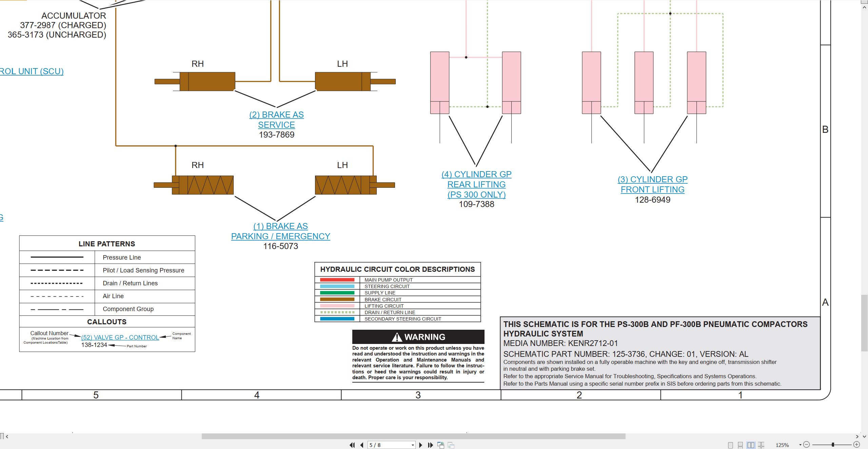Click the part number 193-7869
The height and width of the screenshot is (449, 868).
(277, 135)
